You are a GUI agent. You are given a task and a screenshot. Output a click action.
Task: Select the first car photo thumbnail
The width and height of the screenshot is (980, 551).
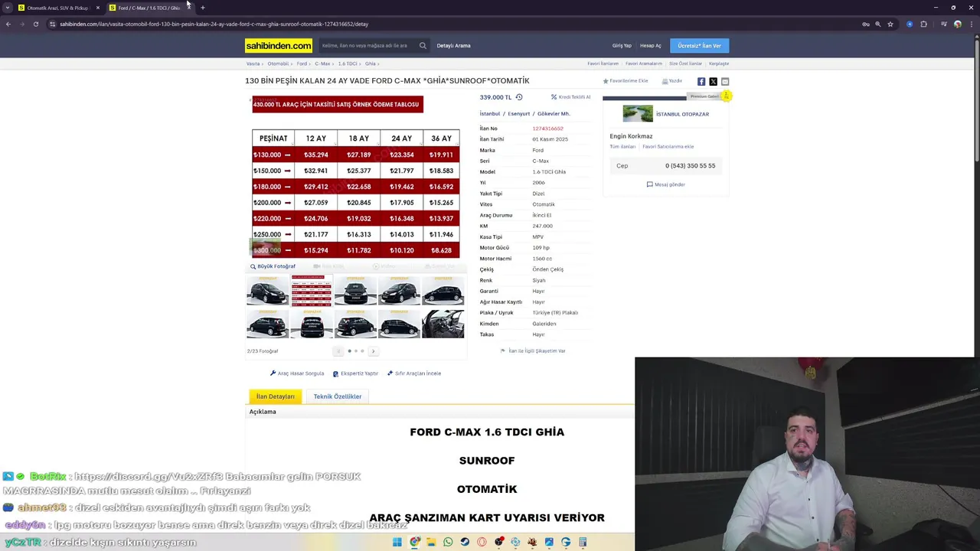(267, 291)
